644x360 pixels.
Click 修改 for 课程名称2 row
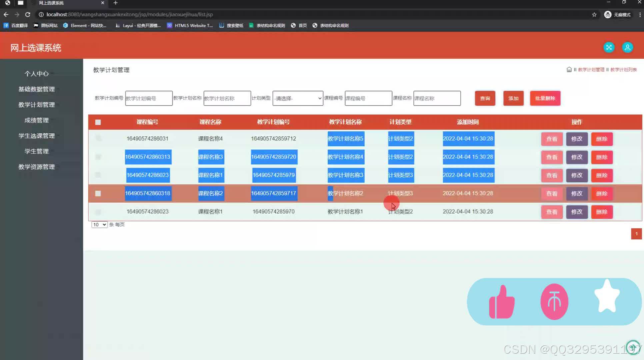pyautogui.click(x=577, y=193)
